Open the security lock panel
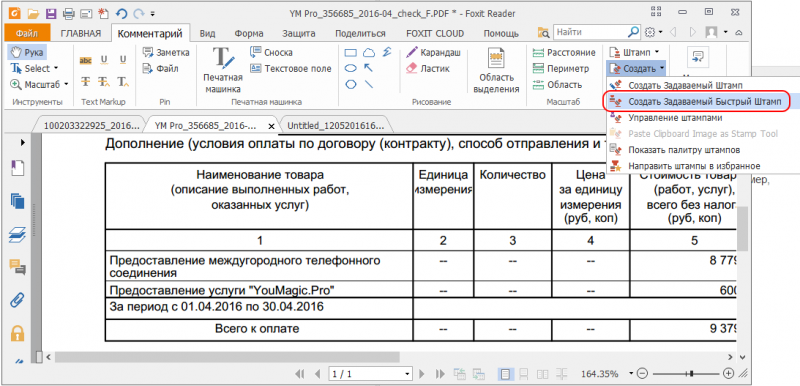 (17, 333)
